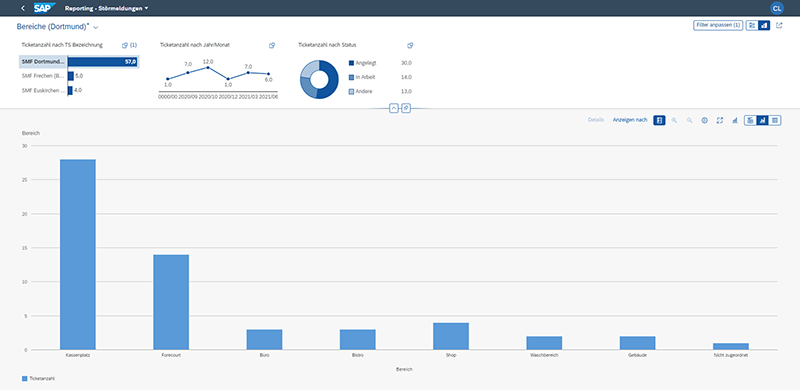Open the Anzeigen nach menu
Viewport: 800px width, 390px height.
[x=630, y=120]
